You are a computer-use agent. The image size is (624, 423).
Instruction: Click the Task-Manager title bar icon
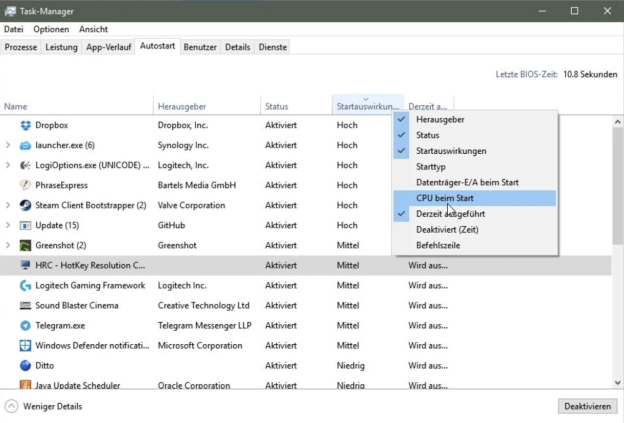pos(10,11)
